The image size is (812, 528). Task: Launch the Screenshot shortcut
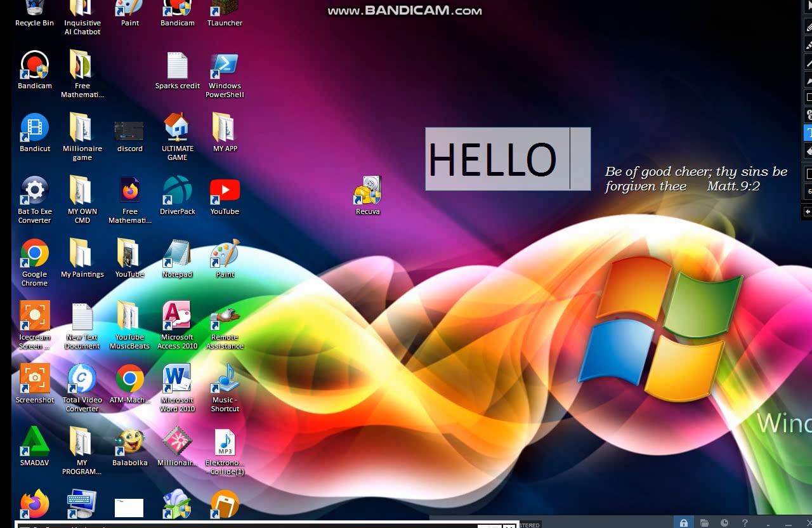coord(34,385)
